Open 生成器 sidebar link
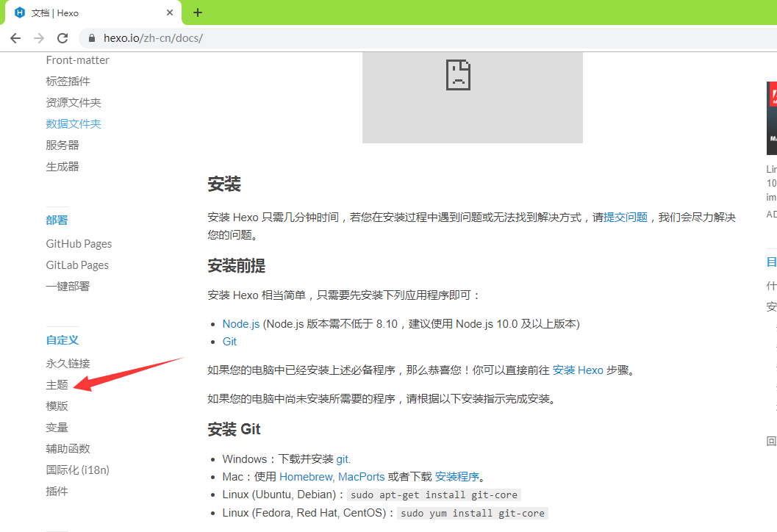This screenshot has height=532, width=777. [x=62, y=167]
